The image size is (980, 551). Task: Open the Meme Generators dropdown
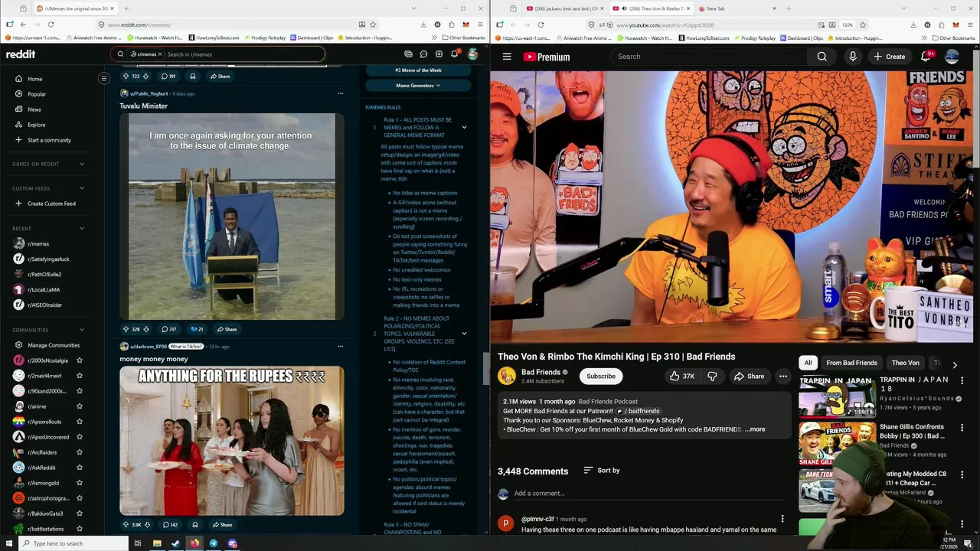pos(418,86)
